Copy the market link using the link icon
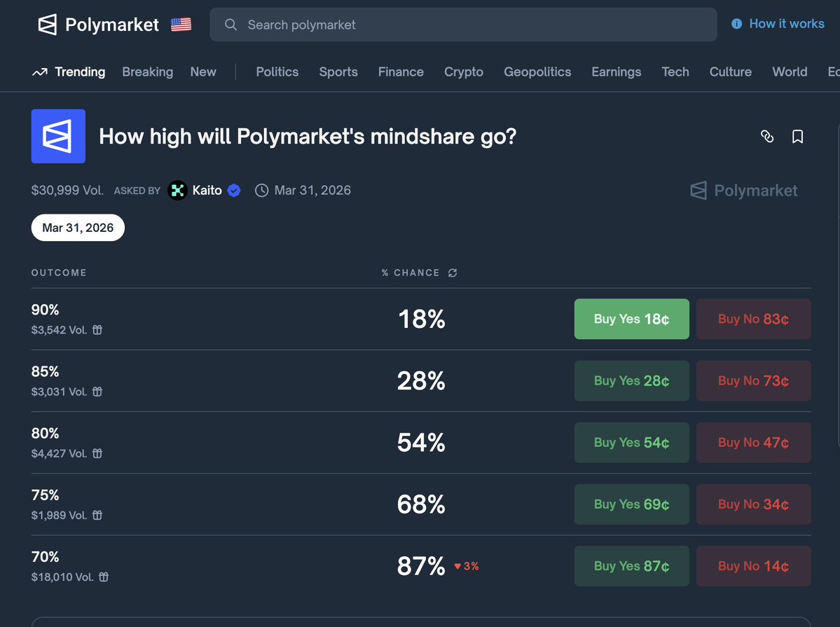The width and height of the screenshot is (840, 627). pos(767,137)
